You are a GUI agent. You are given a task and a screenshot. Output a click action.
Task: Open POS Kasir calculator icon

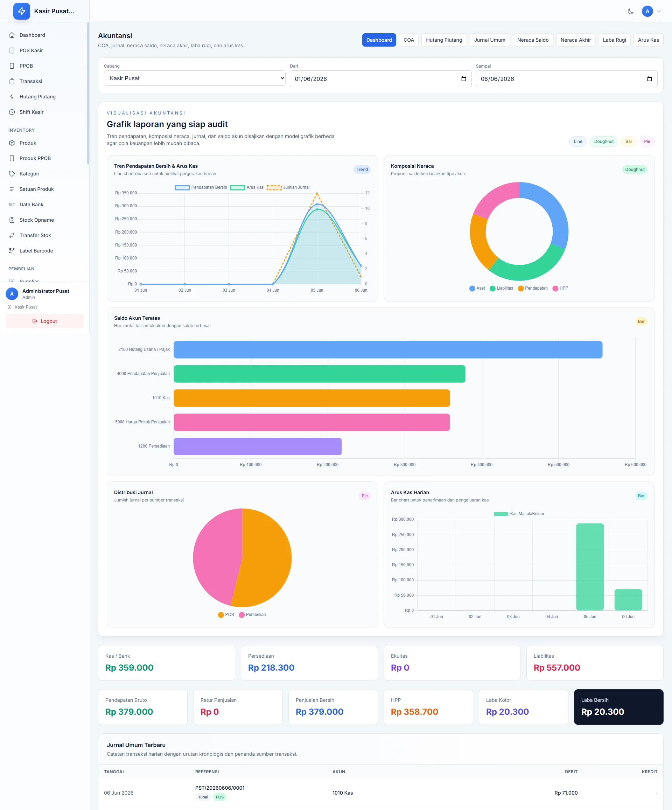point(12,50)
